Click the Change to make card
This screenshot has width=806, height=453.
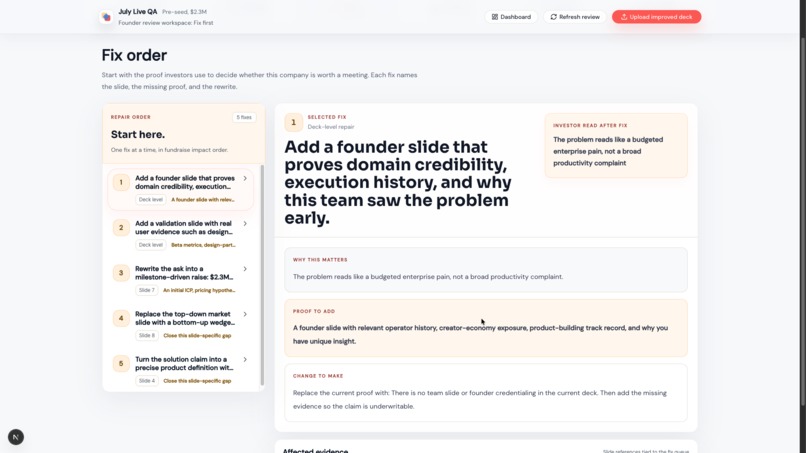(486, 393)
